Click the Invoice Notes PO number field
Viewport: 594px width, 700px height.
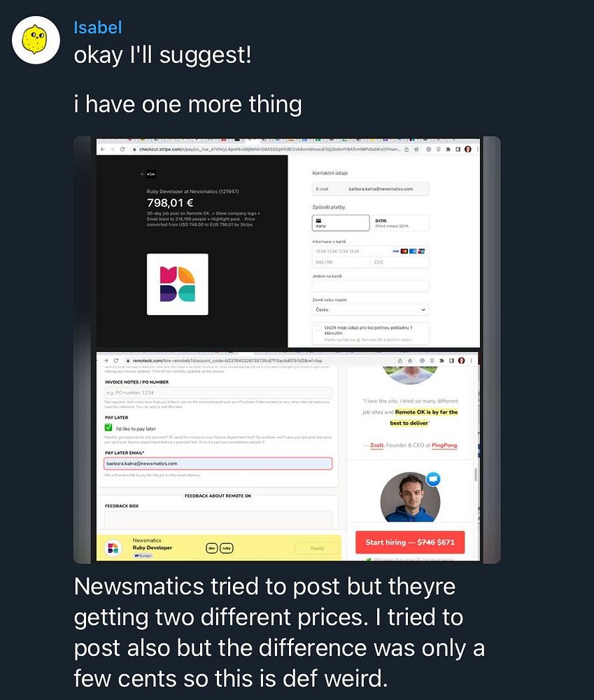point(218,393)
